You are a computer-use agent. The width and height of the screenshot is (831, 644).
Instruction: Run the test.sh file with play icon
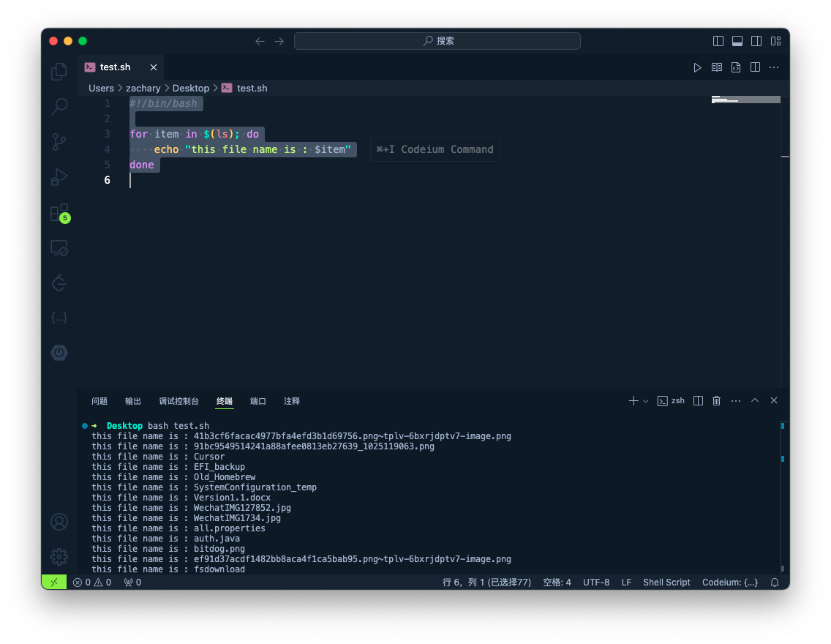(697, 67)
